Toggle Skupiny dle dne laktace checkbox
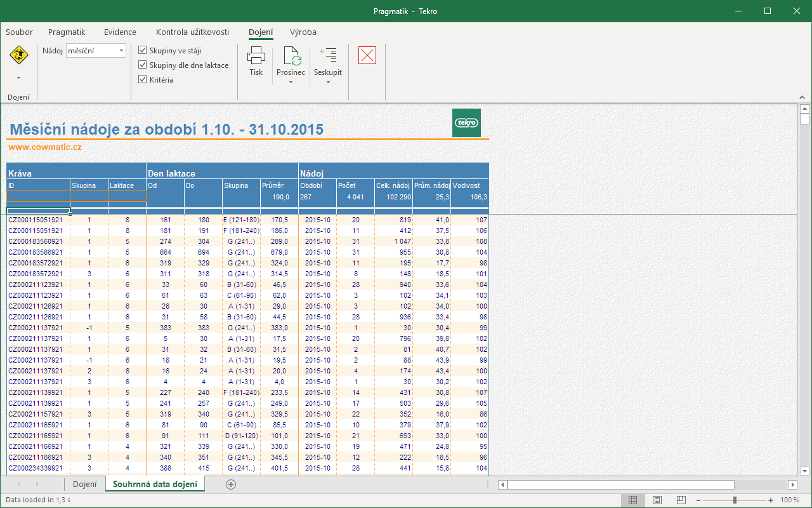812x508 pixels. click(x=143, y=65)
